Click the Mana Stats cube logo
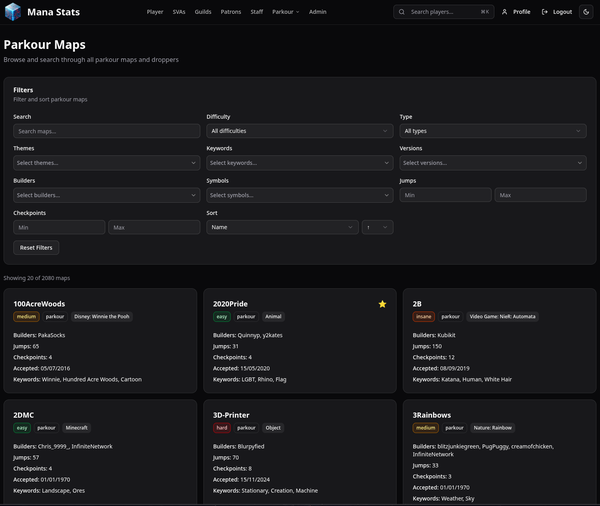Viewport: 600px width, 506px height. (x=13, y=12)
